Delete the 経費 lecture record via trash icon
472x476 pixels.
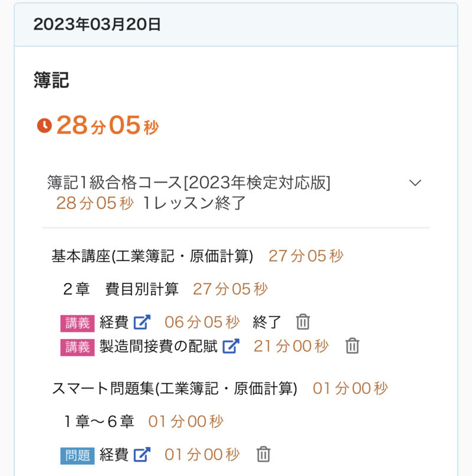pos(303,322)
